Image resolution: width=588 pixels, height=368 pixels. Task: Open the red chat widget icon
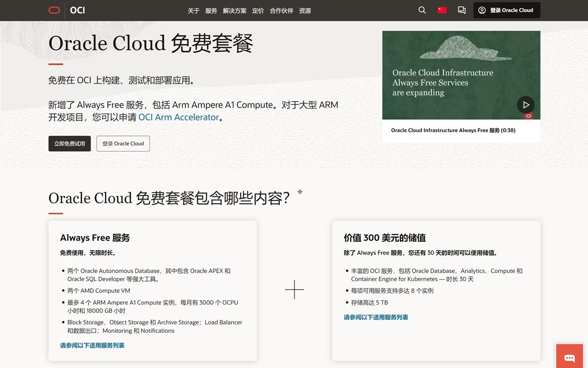click(x=569, y=358)
